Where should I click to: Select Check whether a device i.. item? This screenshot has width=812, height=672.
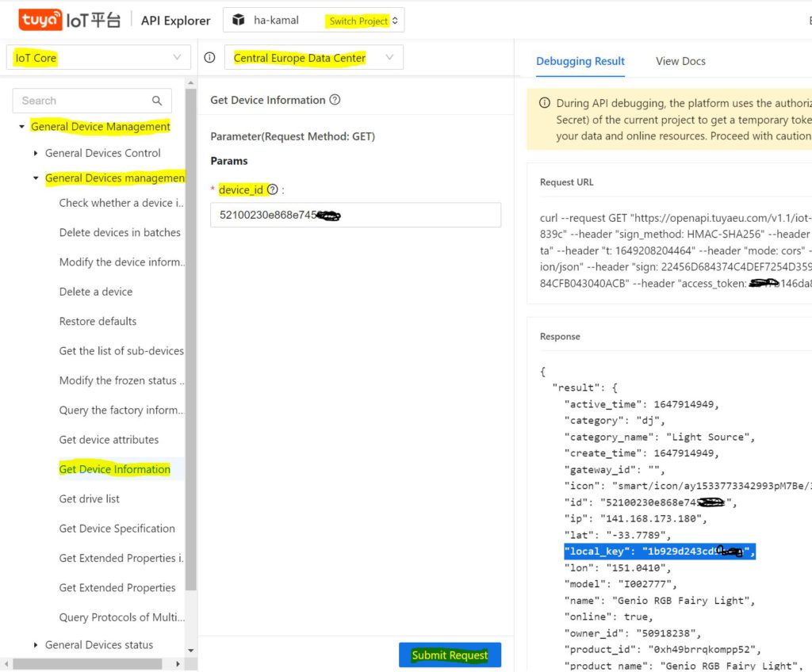tap(121, 203)
